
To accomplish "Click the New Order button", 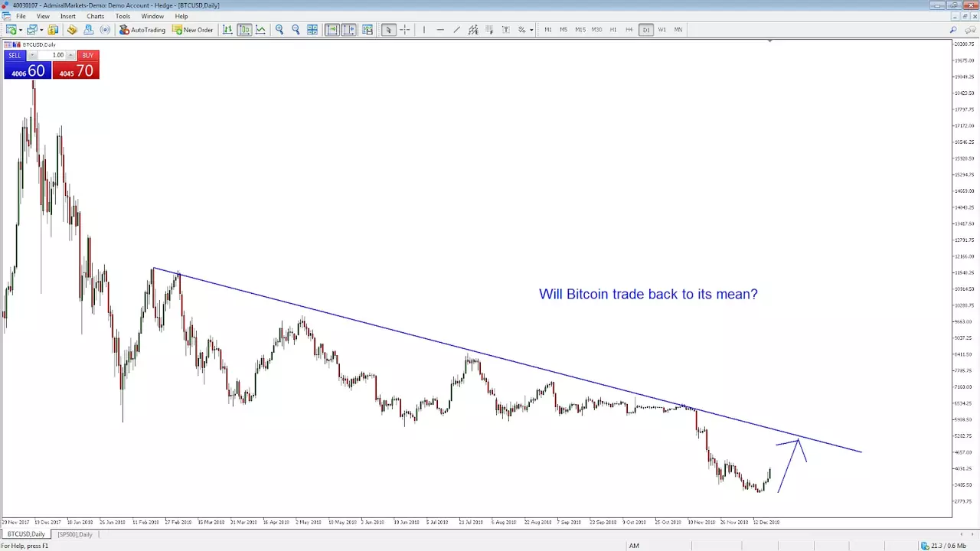I will (x=193, y=30).
